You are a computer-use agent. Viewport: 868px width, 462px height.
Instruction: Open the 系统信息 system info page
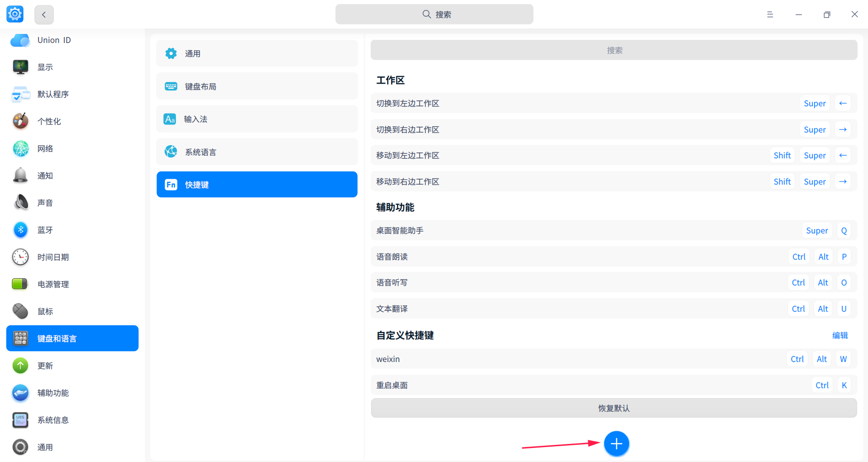tap(52, 420)
